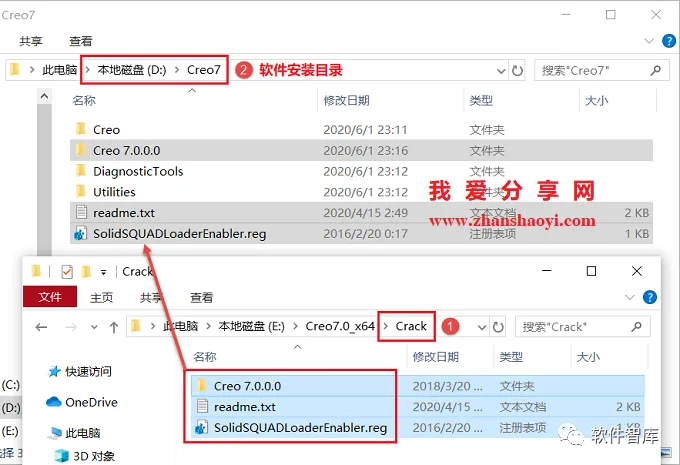Expand address history dropdown in Crack window
The image size is (680, 465).
(481, 327)
